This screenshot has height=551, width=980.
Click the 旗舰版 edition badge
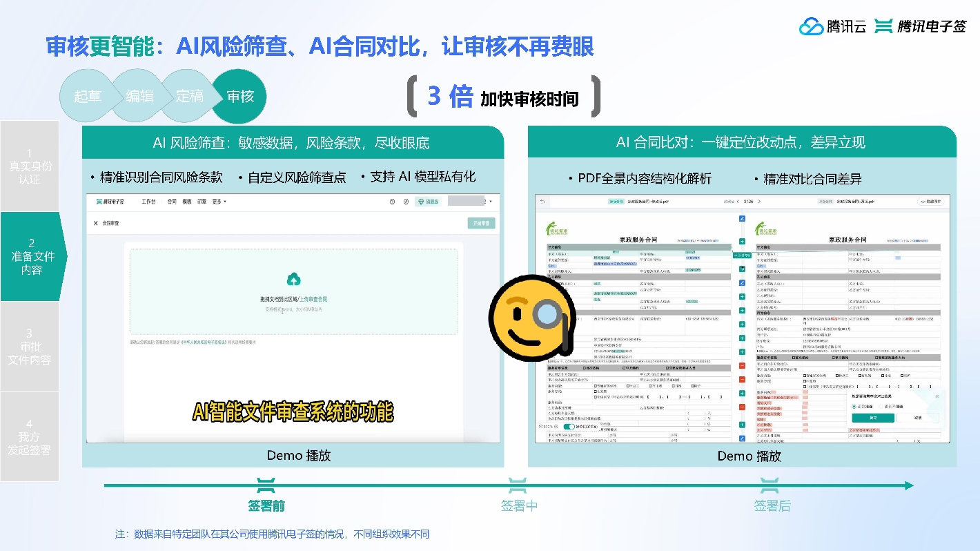[x=428, y=202]
